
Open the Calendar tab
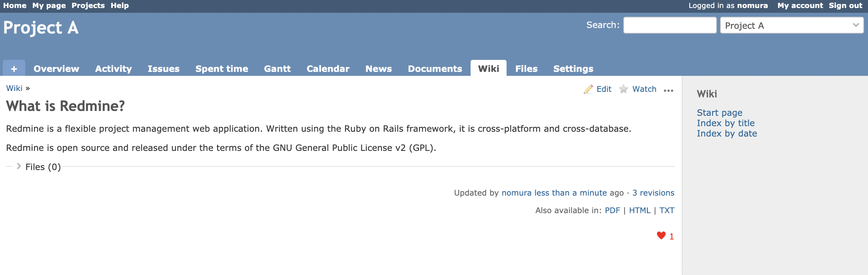click(x=328, y=69)
